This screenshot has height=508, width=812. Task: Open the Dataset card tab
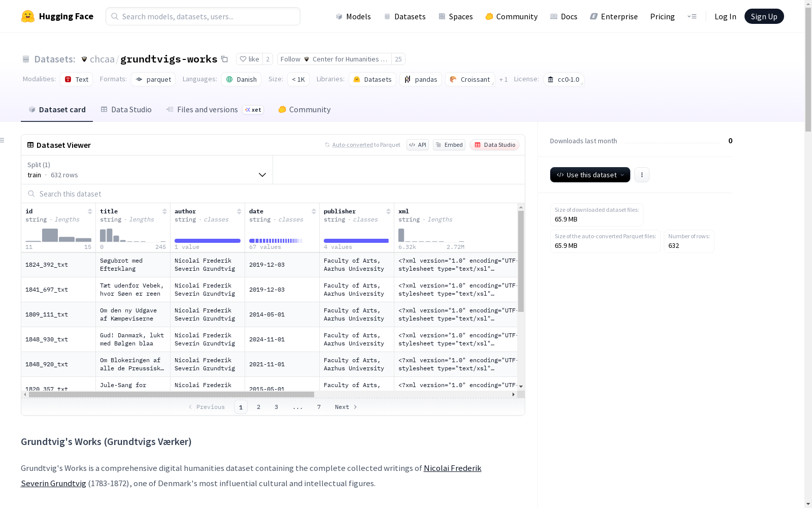[57, 110]
